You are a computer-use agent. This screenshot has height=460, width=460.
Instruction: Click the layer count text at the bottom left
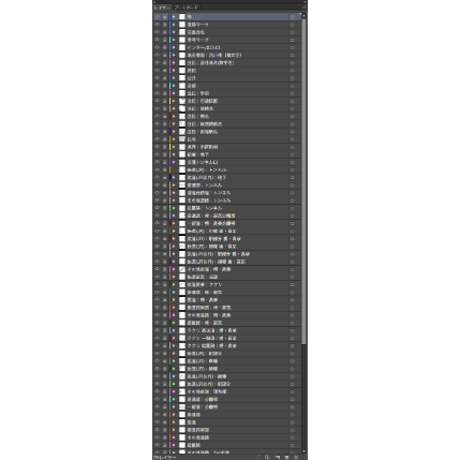165,457
